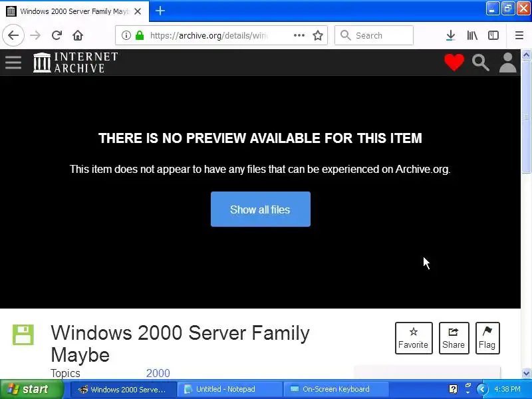Close the Windows 2000 Server Family tab
The width and height of the screenshot is (532, 399).
coord(138,11)
